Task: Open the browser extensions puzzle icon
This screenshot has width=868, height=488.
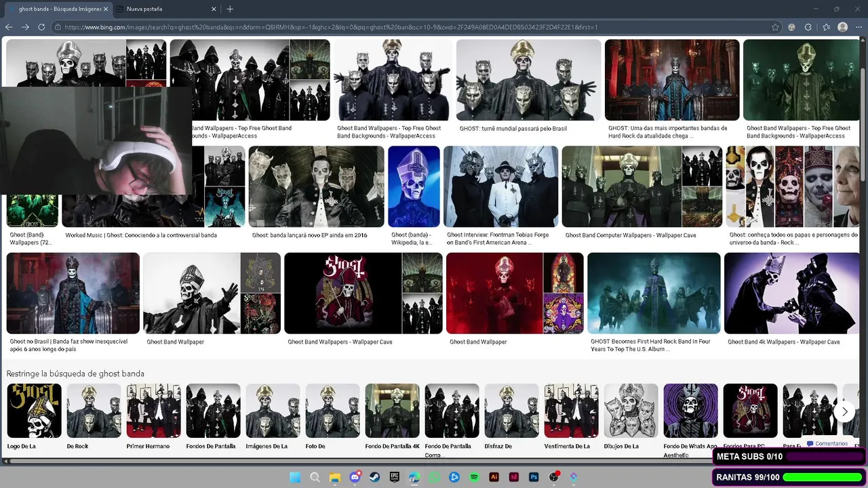Action: coord(808,27)
